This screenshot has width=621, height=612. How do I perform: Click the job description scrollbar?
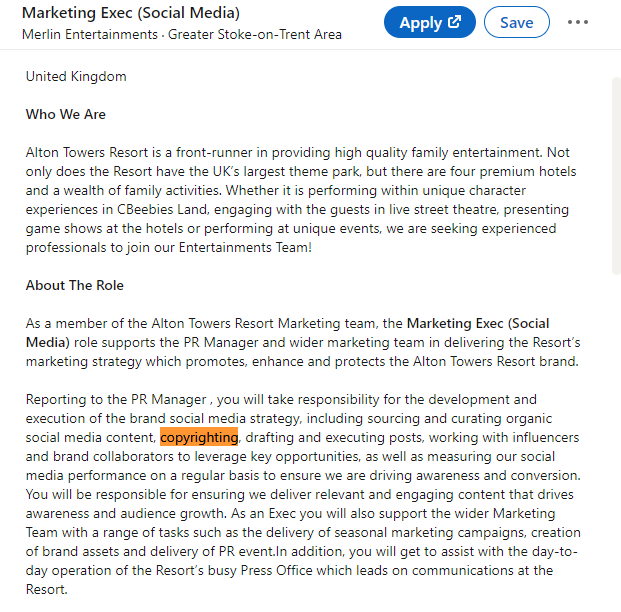tap(616, 176)
